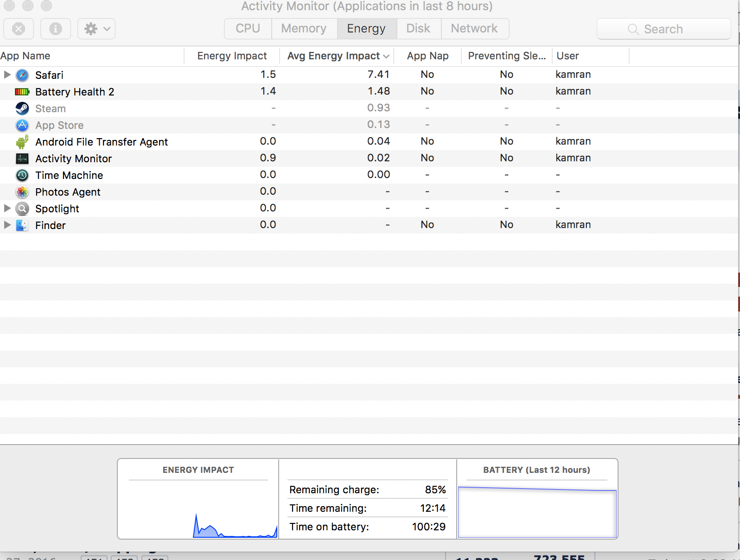Click the Time Machine clock icon
Image resolution: width=740 pixels, height=560 pixels.
[22, 175]
